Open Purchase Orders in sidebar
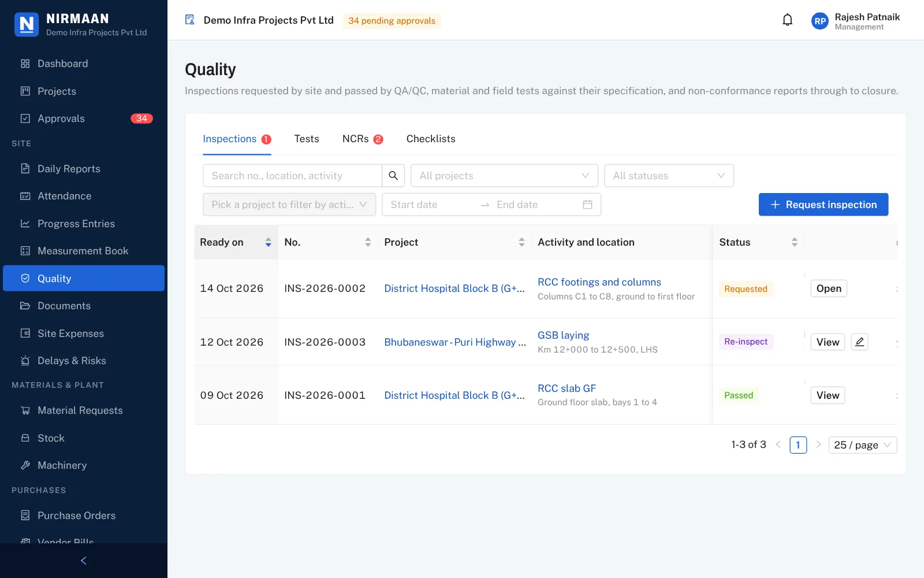924x578 pixels. pyautogui.click(x=84, y=516)
